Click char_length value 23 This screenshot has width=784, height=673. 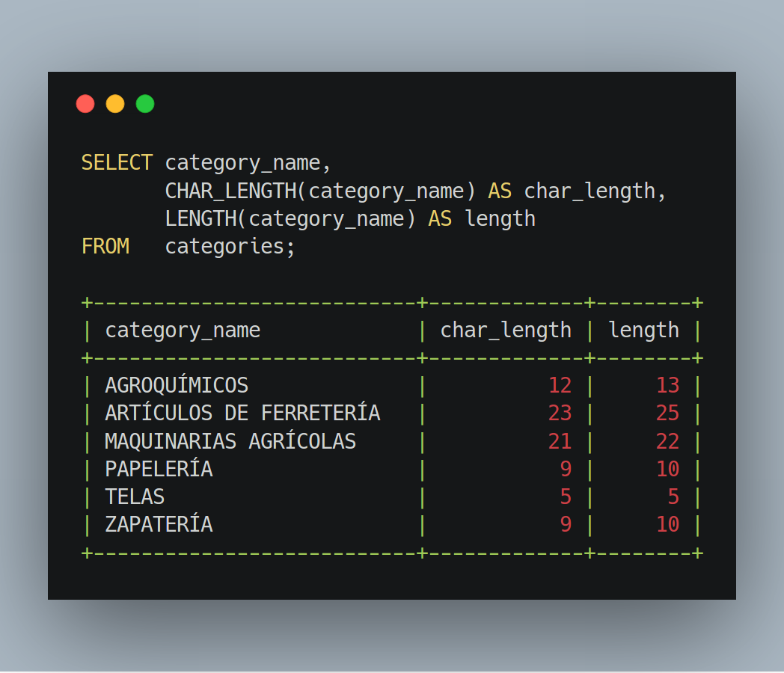click(560, 414)
